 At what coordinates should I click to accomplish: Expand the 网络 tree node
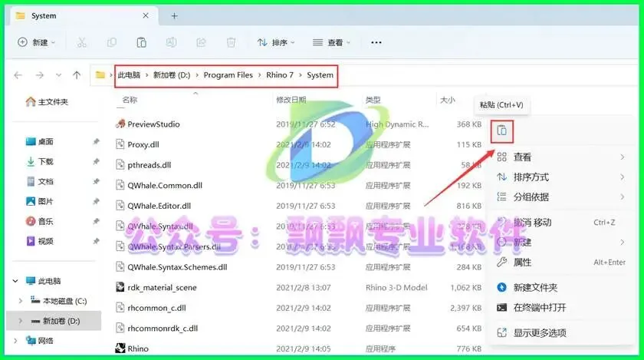(x=15, y=341)
